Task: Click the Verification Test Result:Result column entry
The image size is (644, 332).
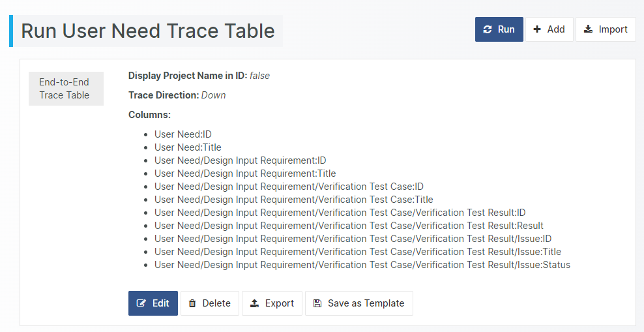Action: point(349,226)
